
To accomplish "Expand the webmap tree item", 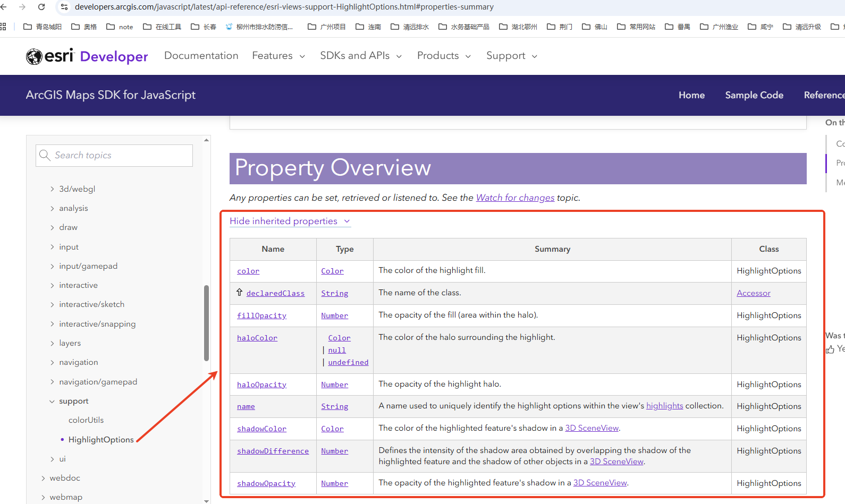I will tap(43, 497).
